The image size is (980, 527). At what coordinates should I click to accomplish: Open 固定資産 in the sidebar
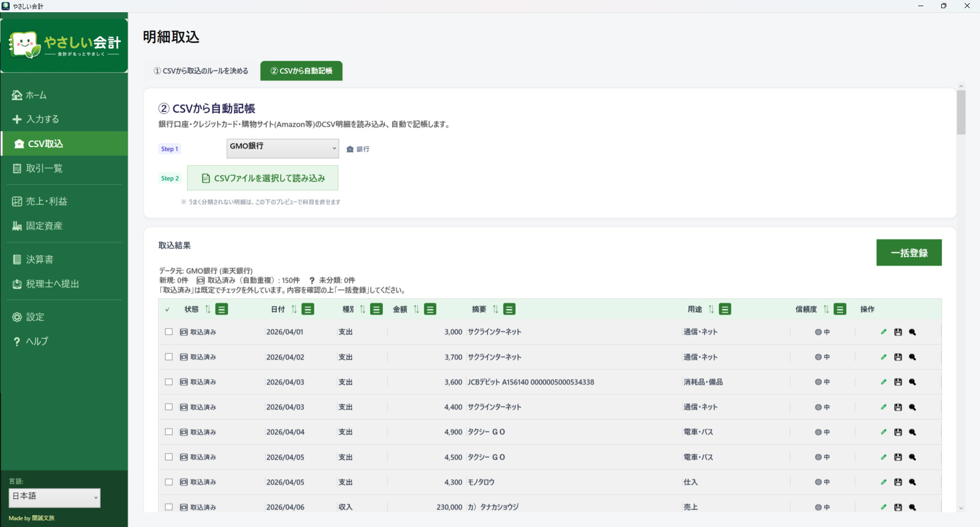[64, 226]
